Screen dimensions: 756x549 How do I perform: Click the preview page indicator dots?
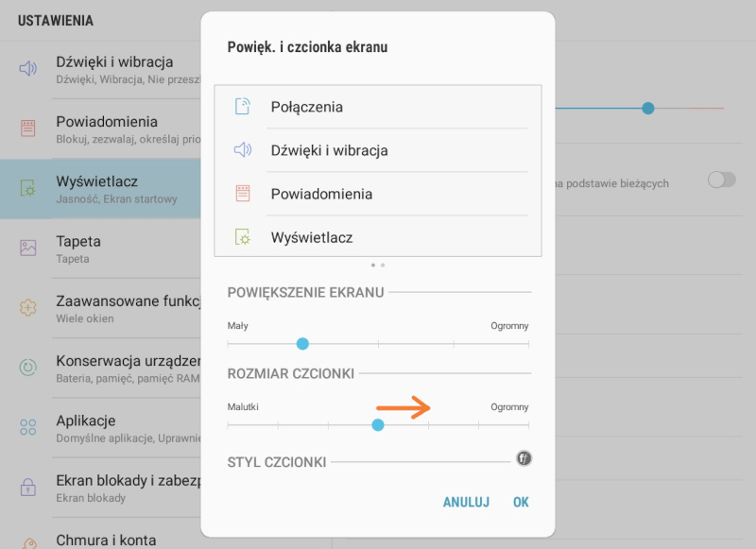[x=378, y=266]
